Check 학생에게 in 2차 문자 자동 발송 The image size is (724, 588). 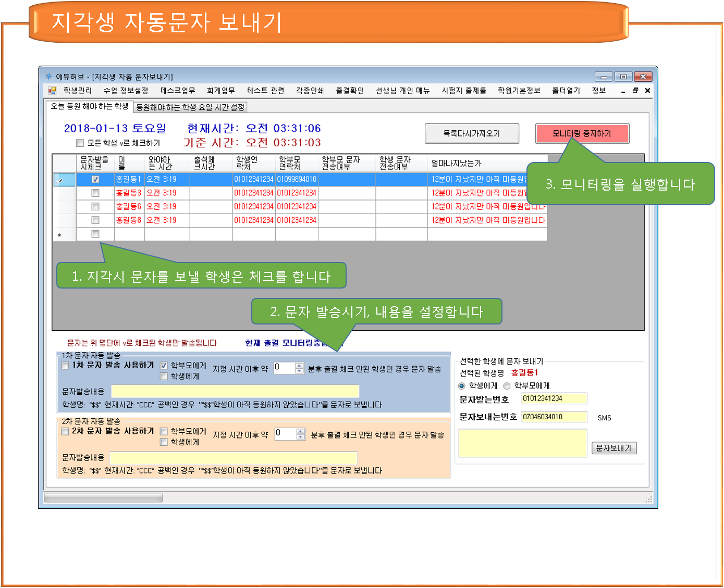tap(164, 442)
